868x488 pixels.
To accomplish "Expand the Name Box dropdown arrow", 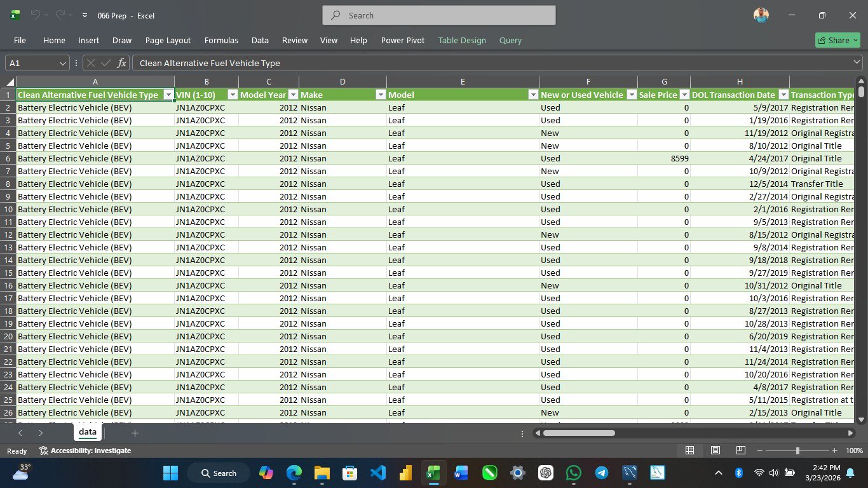I will [62, 63].
